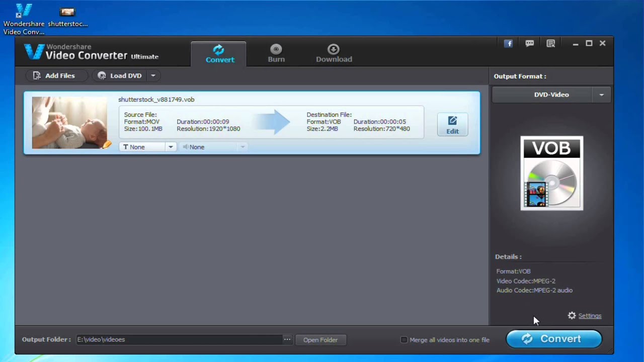The height and width of the screenshot is (362, 644).
Task: Open the Facebook share icon
Action: 508,44
